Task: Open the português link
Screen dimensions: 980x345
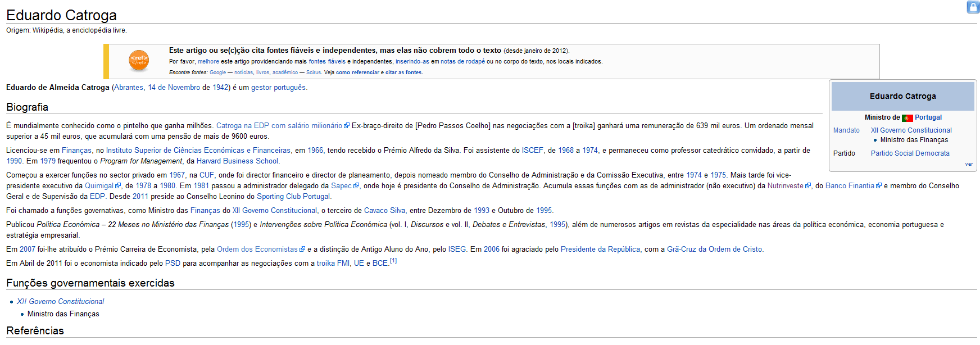Action: click(290, 88)
